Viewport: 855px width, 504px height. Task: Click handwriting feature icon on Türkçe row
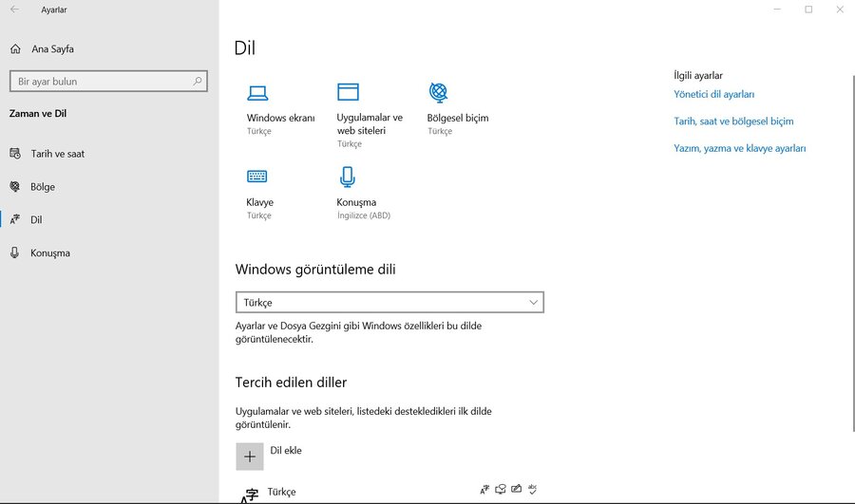click(517, 489)
